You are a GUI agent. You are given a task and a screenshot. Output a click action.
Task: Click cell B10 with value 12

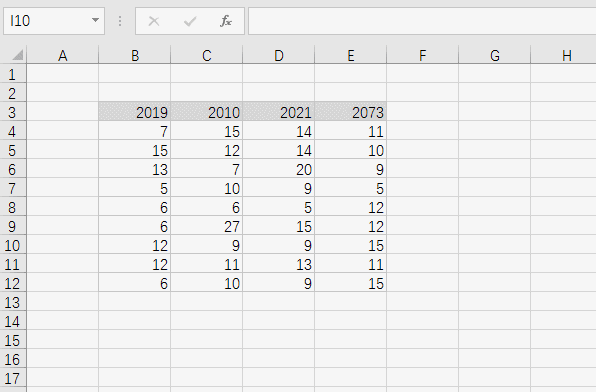pos(135,245)
